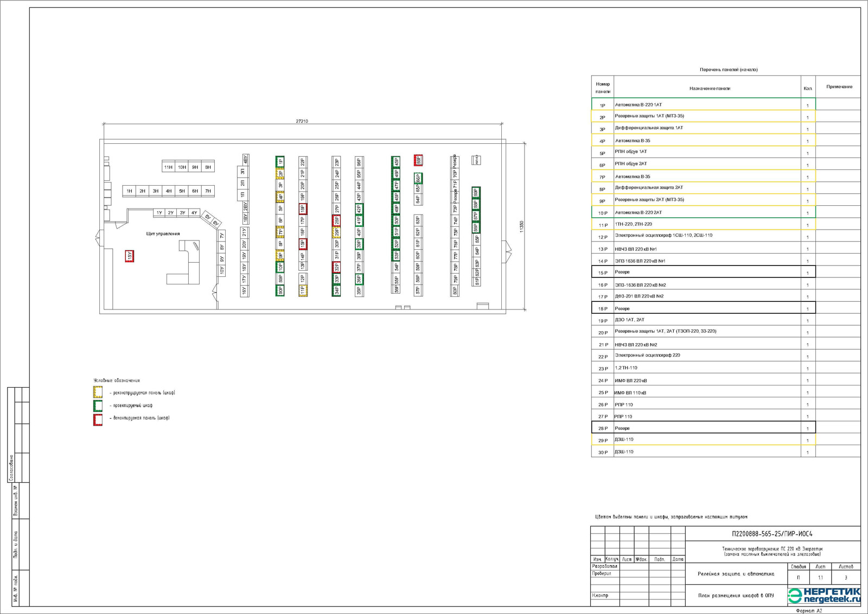The width and height of the screenshot is (868, 614).
Task: Click the green 45Р cabinet on plan
Action: click(396, 162)
